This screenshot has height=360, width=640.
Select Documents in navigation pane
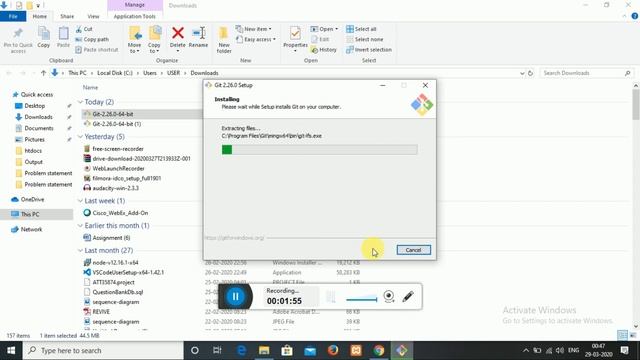coord(38,128)
